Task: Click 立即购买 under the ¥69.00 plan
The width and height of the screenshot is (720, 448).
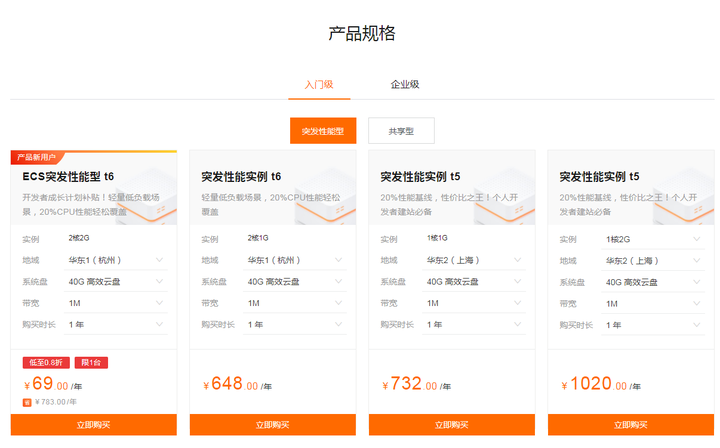Action: click(94, 425)
